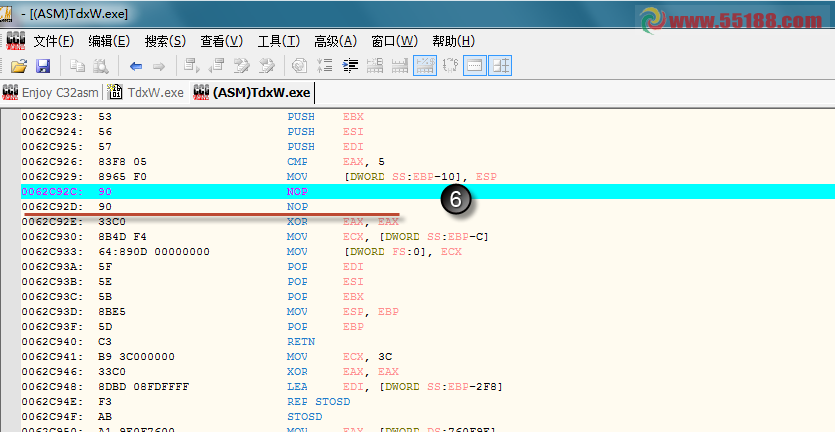Viewport: 835px width, 432px height.
Task: Click the blue back arrow icon
Action: coord(135,66)
